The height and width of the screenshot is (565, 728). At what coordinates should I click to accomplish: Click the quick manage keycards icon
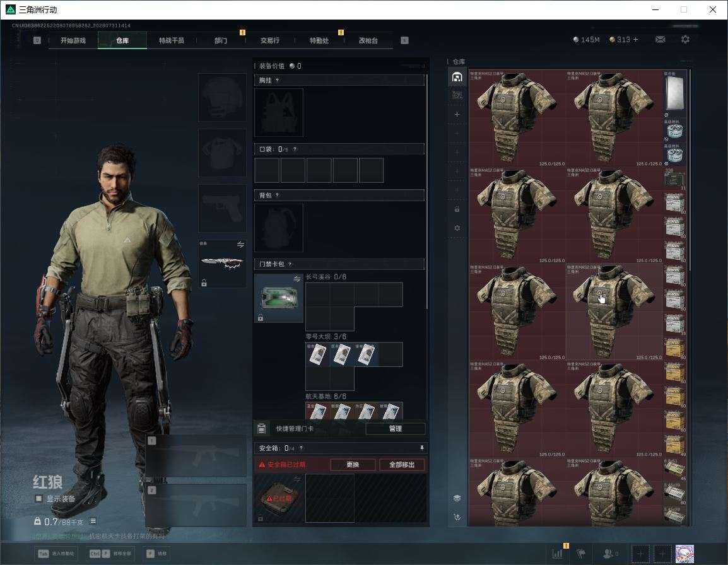pyautogui.click(x=261, y=429)
